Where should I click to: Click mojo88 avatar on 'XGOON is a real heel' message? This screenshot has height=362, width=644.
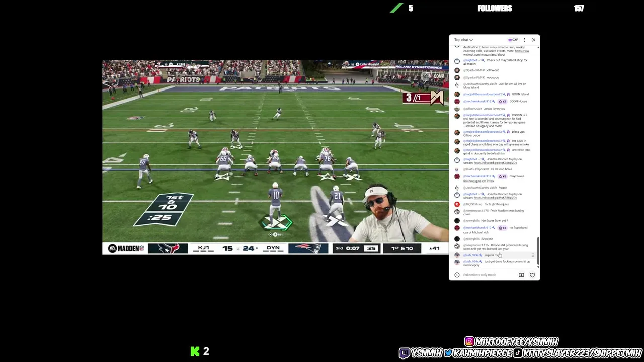457,116
